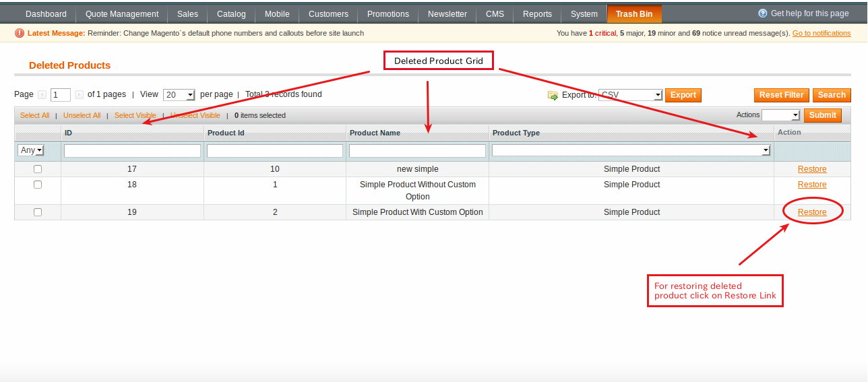Open the Newsletter menu
This screenshot has height=382, width=868.
(x=447, y=14)
